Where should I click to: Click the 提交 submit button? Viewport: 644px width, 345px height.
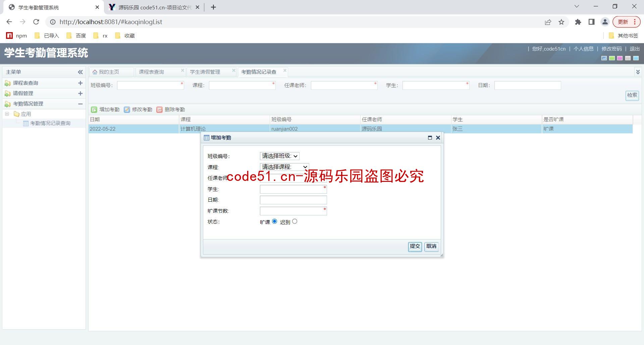[415, 247]
